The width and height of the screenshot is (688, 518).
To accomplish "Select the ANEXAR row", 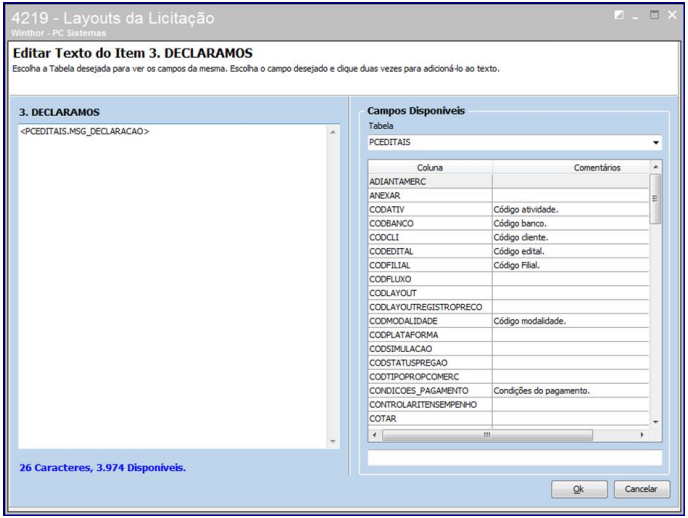I will 508,196.
